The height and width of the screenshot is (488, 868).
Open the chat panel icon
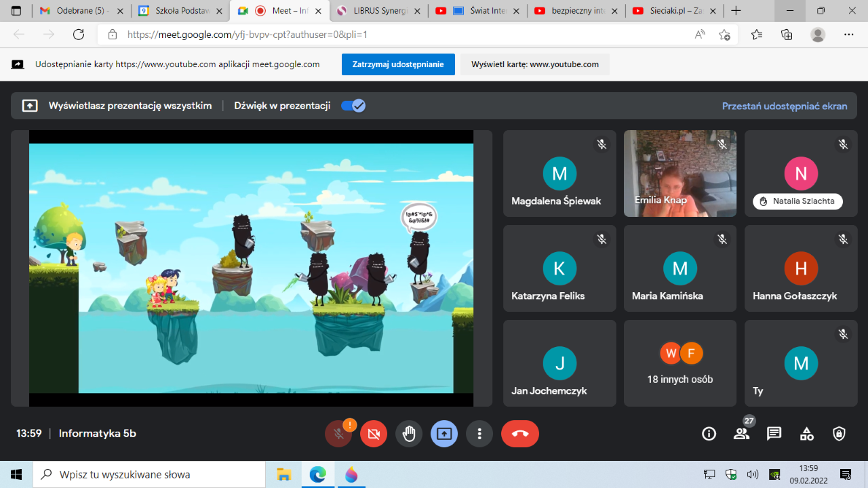click(x=774, y=434)
